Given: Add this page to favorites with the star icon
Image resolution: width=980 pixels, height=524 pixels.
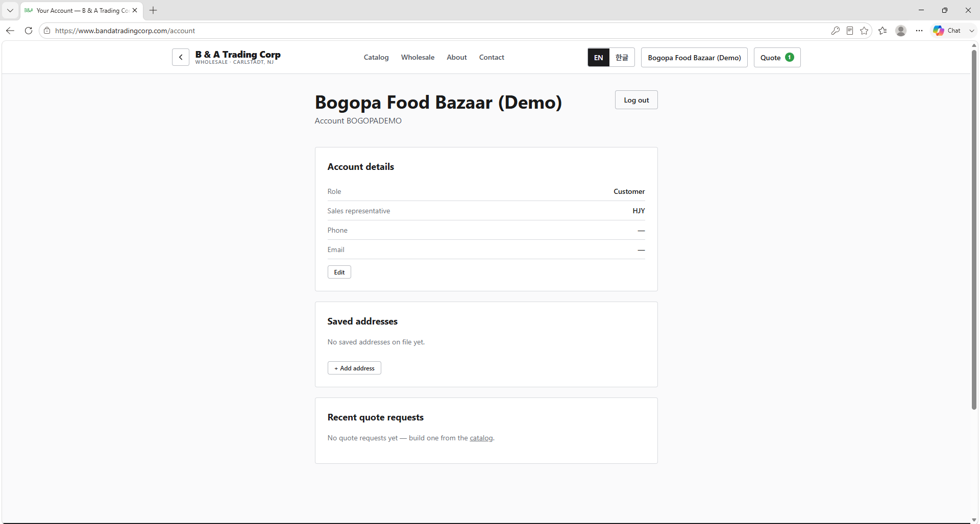Looking at the screenshot, I should tap(864, 31).
